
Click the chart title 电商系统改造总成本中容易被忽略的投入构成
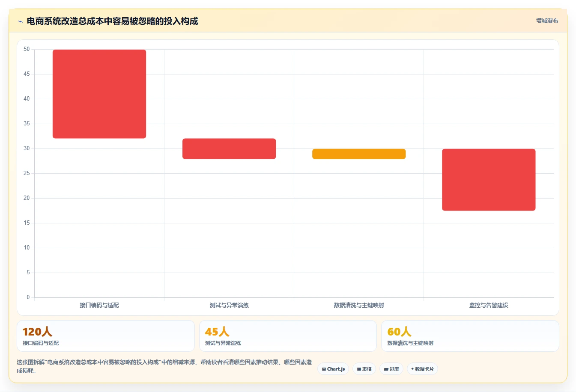click(x=112, y=21)
